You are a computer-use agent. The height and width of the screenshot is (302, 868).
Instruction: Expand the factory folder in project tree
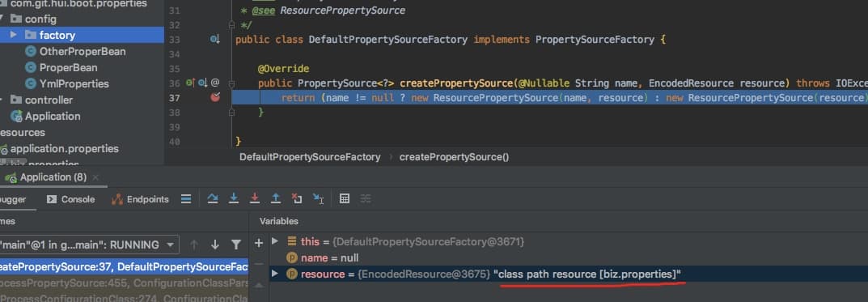(x=15, y=35)
